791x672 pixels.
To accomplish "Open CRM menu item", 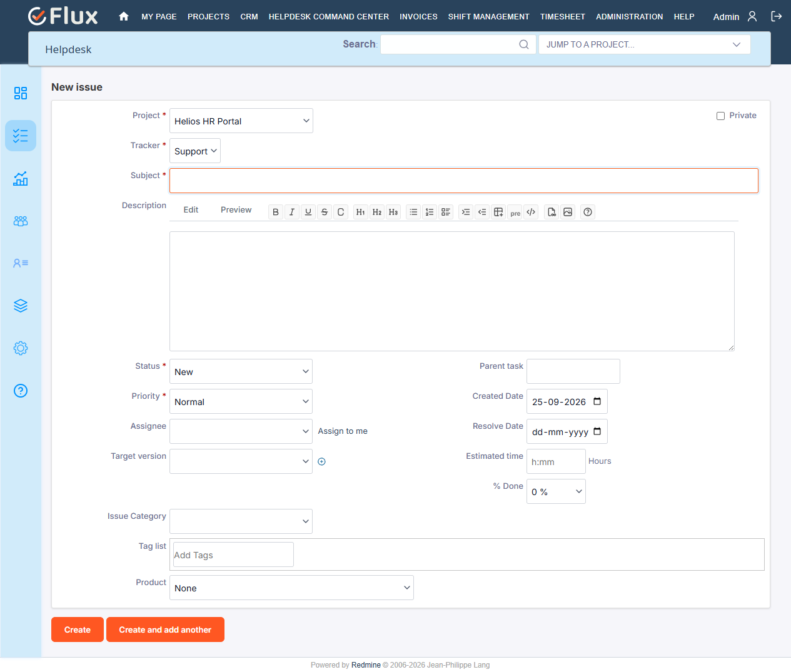I will (x=249, y=17).
